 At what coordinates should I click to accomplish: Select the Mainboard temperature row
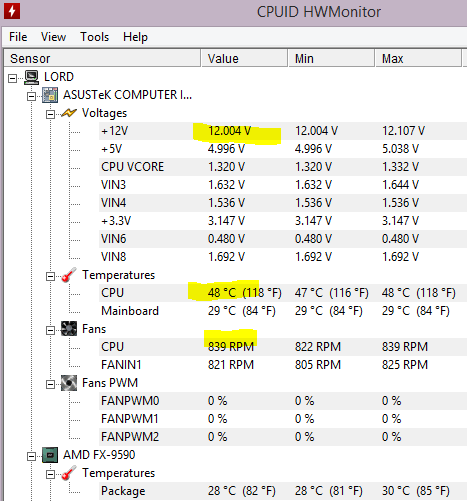283,311
